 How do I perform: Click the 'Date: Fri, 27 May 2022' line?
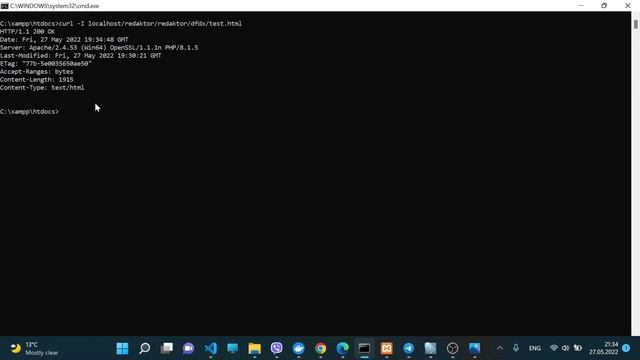(64, 40)
